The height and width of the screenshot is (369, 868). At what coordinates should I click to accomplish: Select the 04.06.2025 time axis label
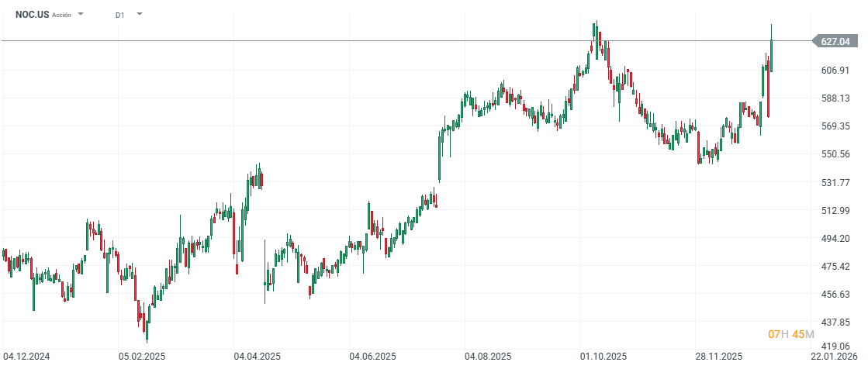pos(373,357)
